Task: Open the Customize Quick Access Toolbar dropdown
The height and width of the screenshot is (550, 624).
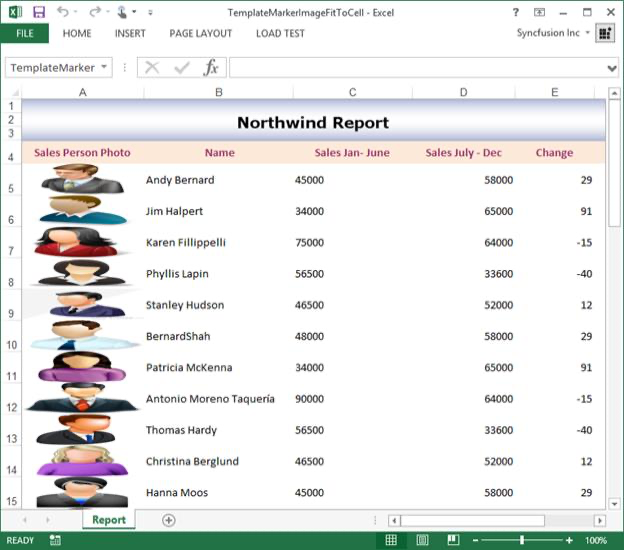Action: 150,13
